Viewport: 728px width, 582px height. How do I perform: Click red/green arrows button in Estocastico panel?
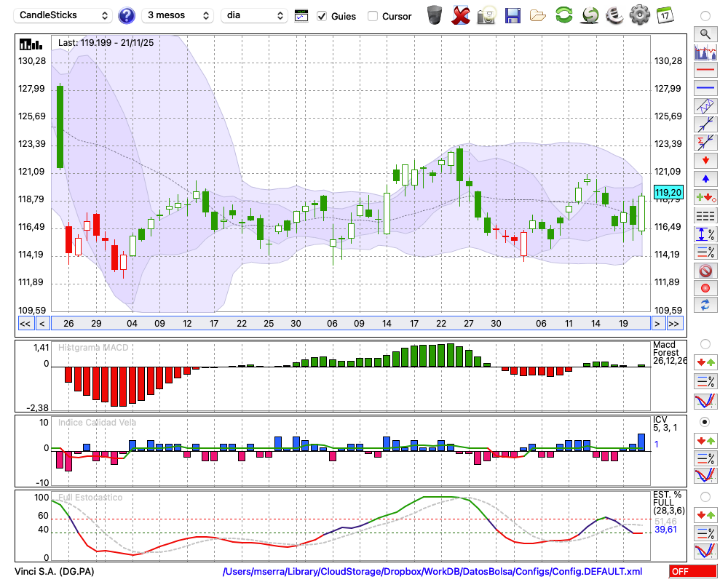pyautogui.click(x=705, y=515)
